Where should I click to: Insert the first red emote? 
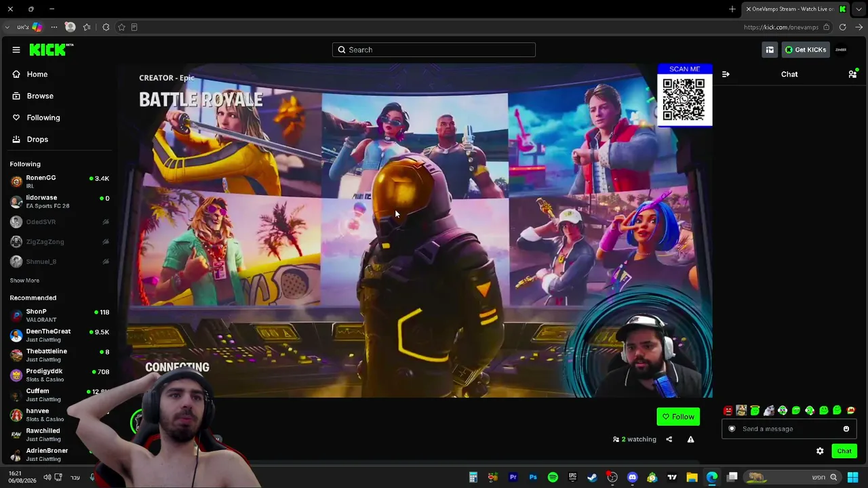click(x=728, y=411)
